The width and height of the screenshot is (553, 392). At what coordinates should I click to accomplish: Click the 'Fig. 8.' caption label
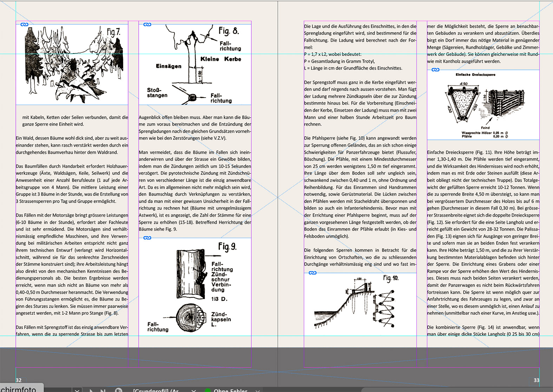tap(229, 31)
